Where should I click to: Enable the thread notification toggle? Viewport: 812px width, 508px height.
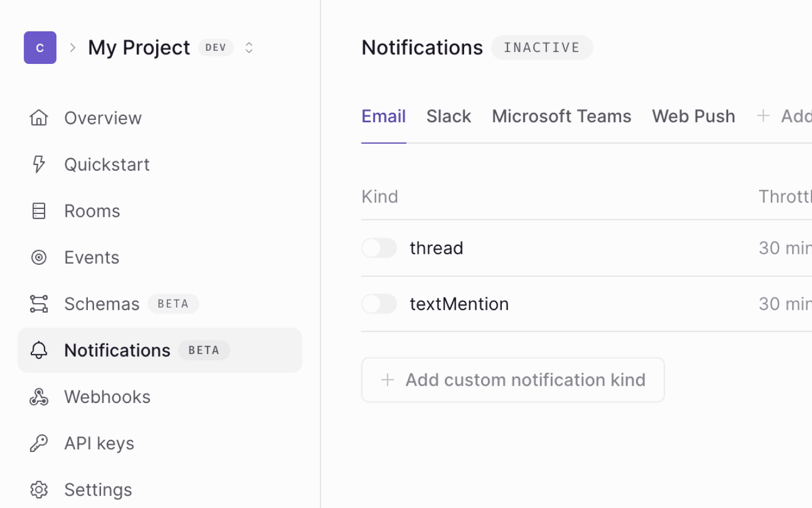(379, 248)
